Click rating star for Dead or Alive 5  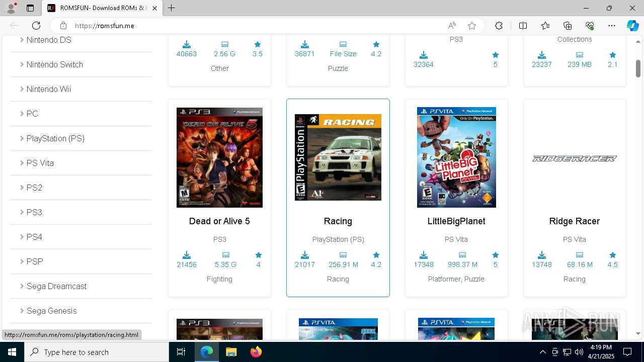pos(258,255)
